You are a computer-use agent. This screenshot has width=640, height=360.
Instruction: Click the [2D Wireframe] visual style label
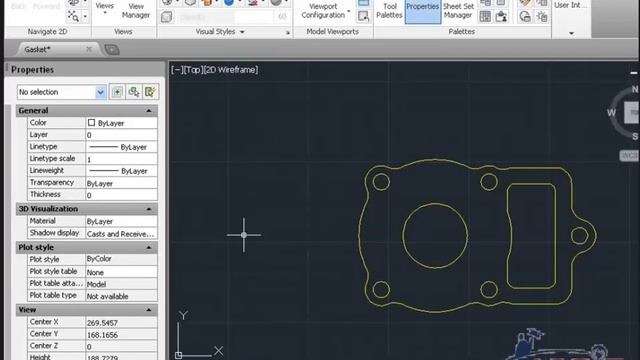pos(231,70)
